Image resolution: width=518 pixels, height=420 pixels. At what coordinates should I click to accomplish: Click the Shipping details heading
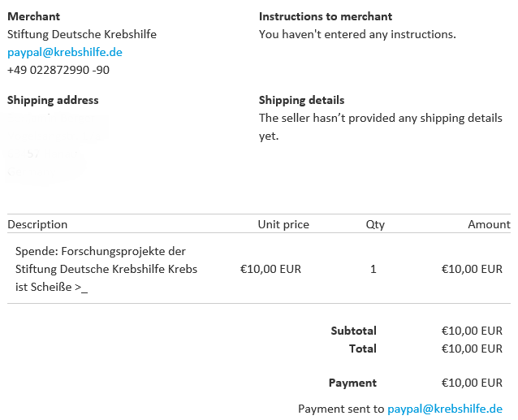coord(301,100)
